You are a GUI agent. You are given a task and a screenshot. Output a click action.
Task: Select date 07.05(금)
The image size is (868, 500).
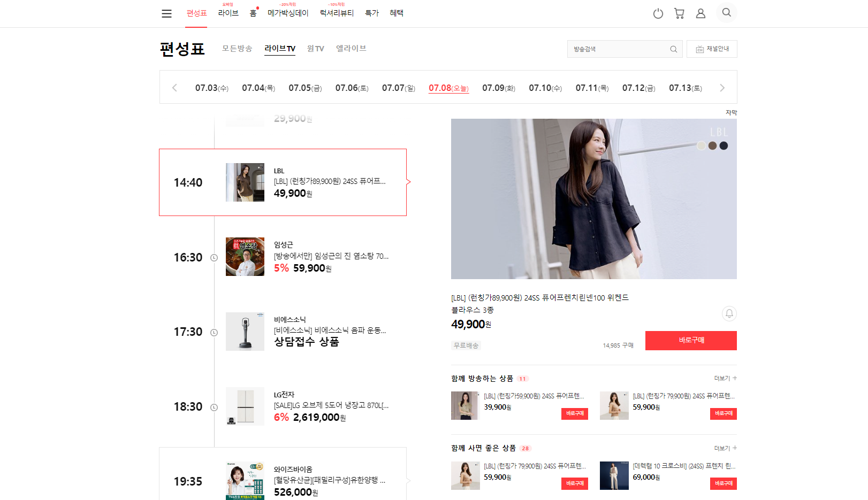point(305,88)
